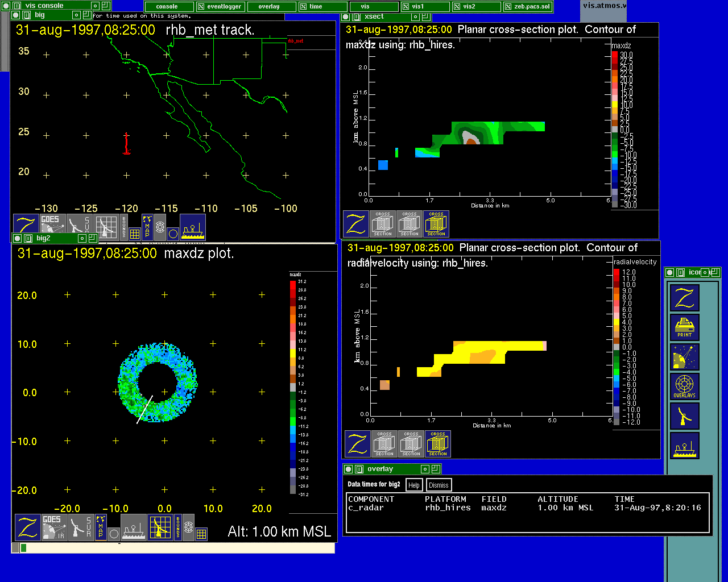Click the GOES IR satellite icon in big2
The width and height of the screenshot is (728, 582).
52,527
